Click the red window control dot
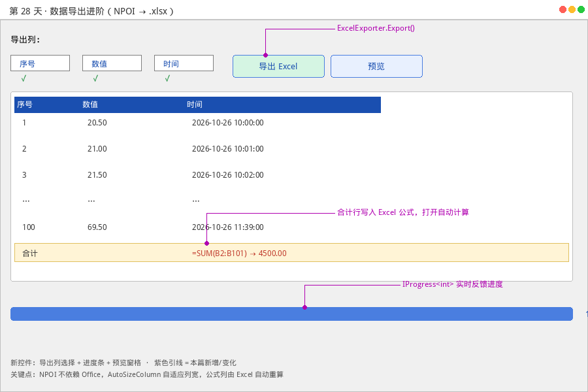This screenshot has width=588, height=392. point(563,10)
